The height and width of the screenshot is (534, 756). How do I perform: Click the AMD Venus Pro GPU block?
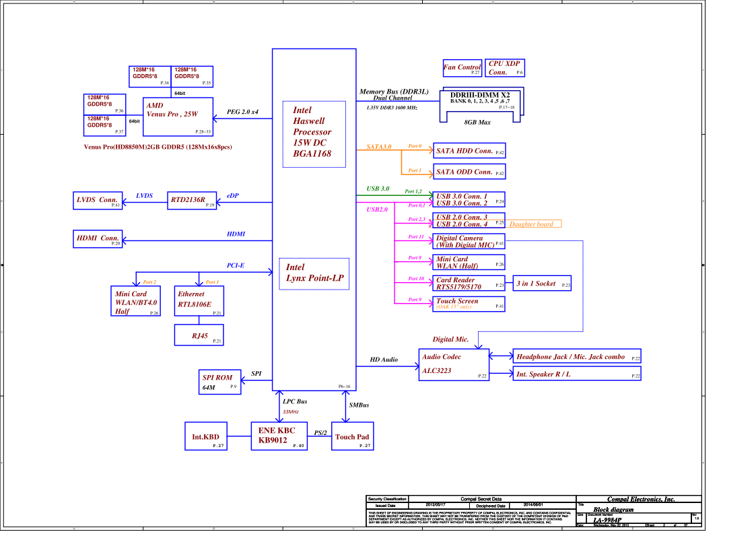(x=178, y=116)
